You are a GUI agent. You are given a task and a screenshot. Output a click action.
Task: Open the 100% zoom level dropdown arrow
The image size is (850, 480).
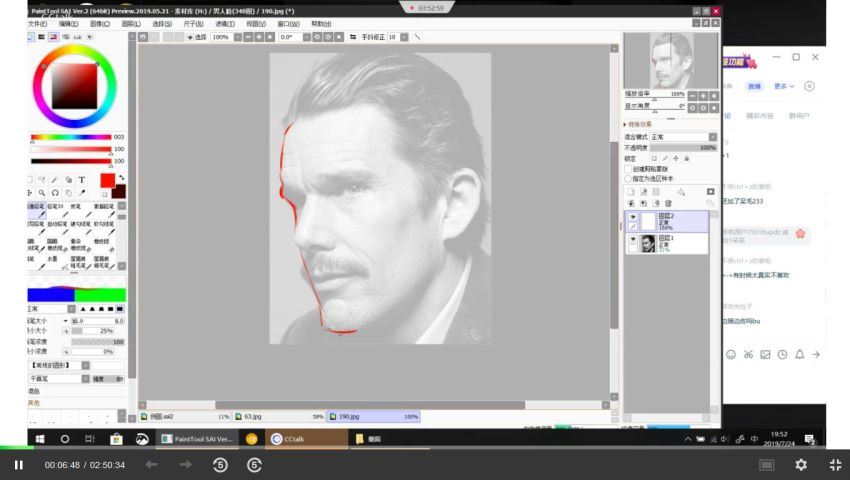point(237,37)
